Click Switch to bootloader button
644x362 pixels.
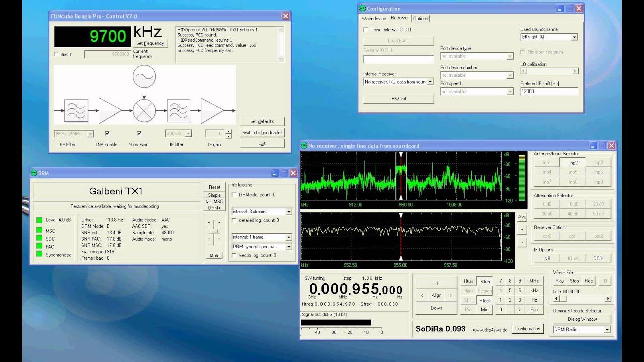click(x=262, y=132)
